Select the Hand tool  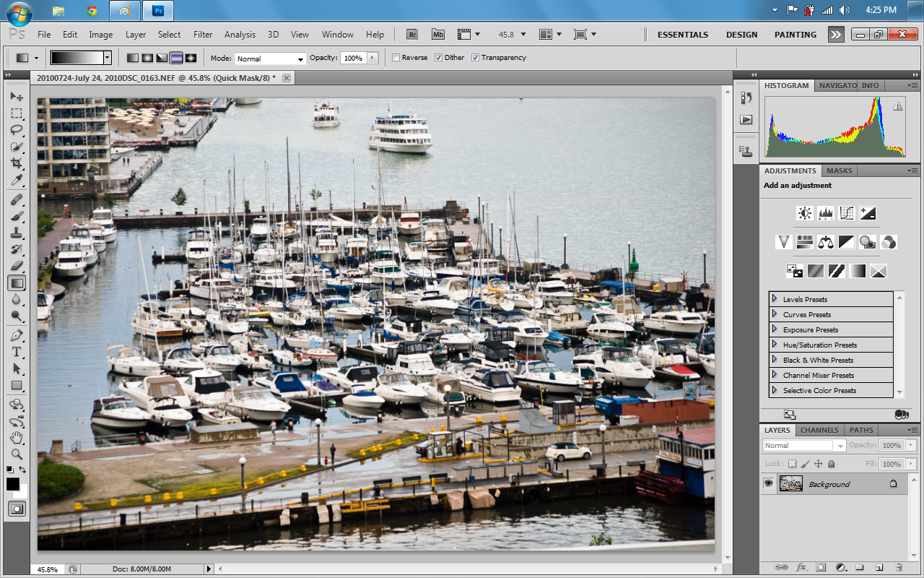point(17,438)
